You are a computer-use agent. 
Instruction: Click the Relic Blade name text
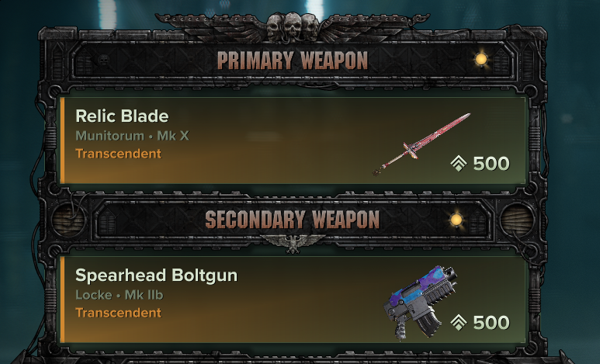tap(122, 116)
